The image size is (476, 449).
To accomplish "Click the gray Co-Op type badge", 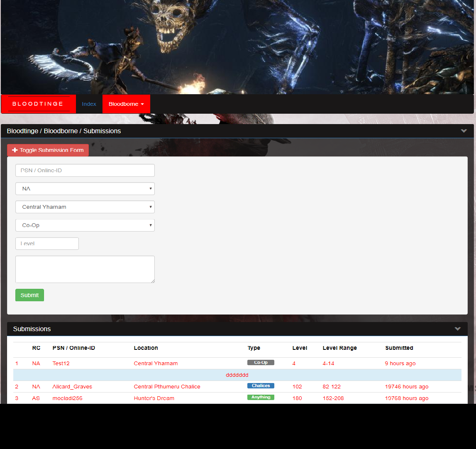I will (261, 362).
